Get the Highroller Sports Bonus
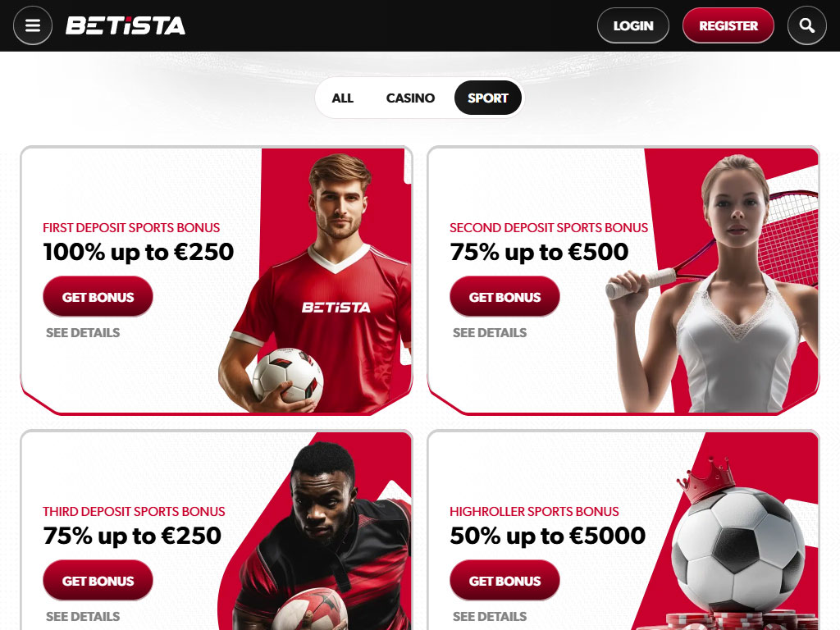Screen dimensions: 840x630 point(504,580)
